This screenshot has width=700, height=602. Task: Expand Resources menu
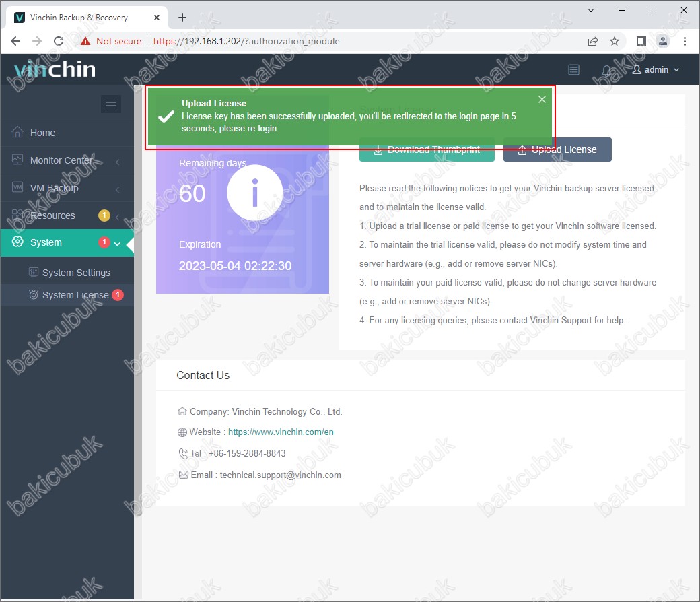pos(67,215)
